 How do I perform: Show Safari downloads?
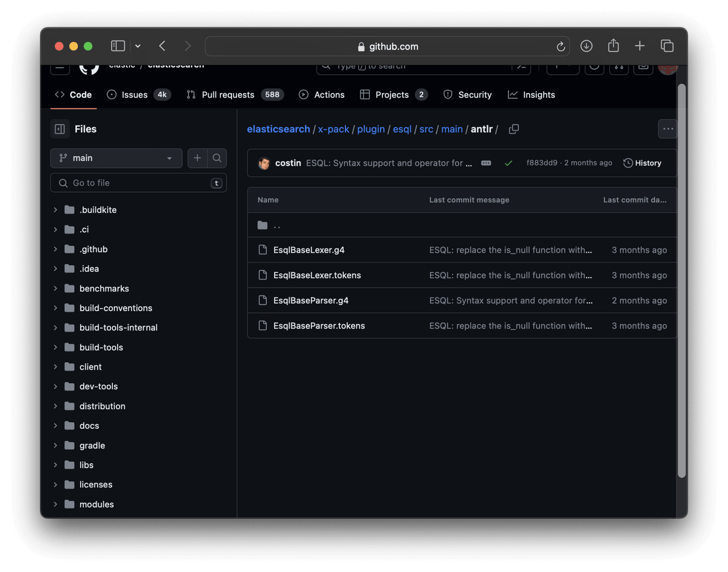pos(586,46)
